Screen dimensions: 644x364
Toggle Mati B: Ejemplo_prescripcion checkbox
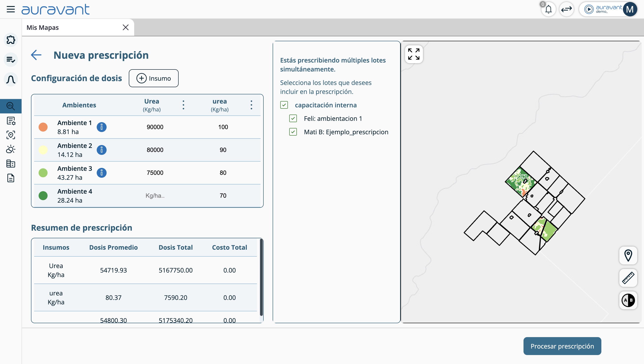pyautogui.click(x=293, y=132)
